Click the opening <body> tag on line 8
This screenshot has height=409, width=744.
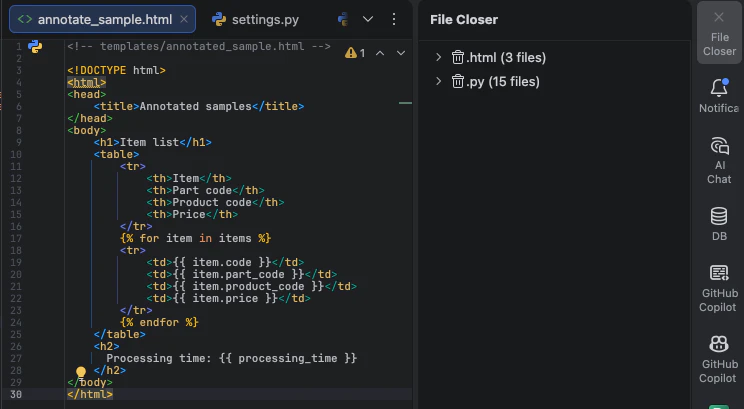point(86,130)
